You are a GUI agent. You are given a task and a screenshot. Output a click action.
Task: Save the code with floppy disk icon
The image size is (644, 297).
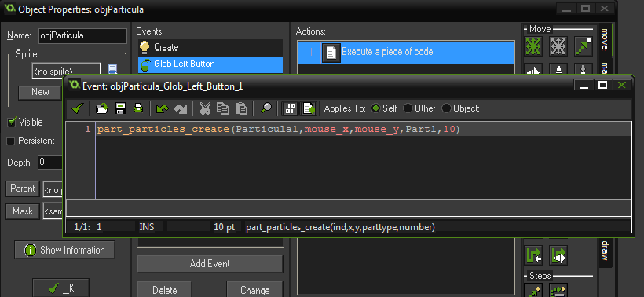pos(120,108)
